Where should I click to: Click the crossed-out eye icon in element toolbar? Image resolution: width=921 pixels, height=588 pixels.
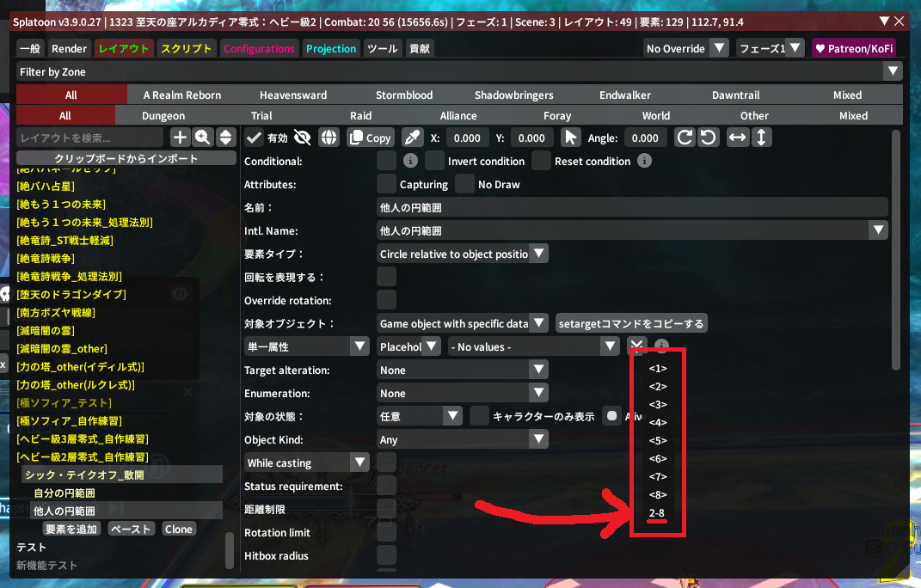tap(302, 138)
